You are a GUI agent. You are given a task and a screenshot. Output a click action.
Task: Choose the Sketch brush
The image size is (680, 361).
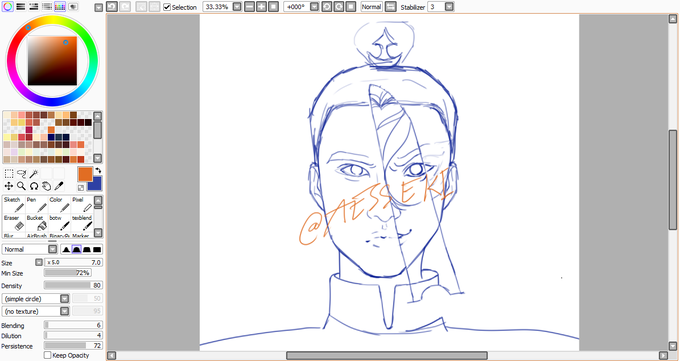14,204
